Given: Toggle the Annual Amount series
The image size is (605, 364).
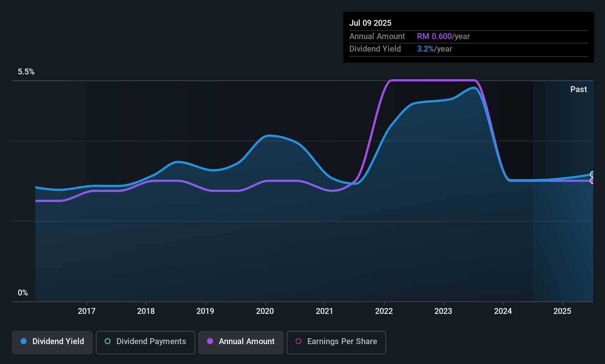Looking at the screenshot, I should 241,343.
